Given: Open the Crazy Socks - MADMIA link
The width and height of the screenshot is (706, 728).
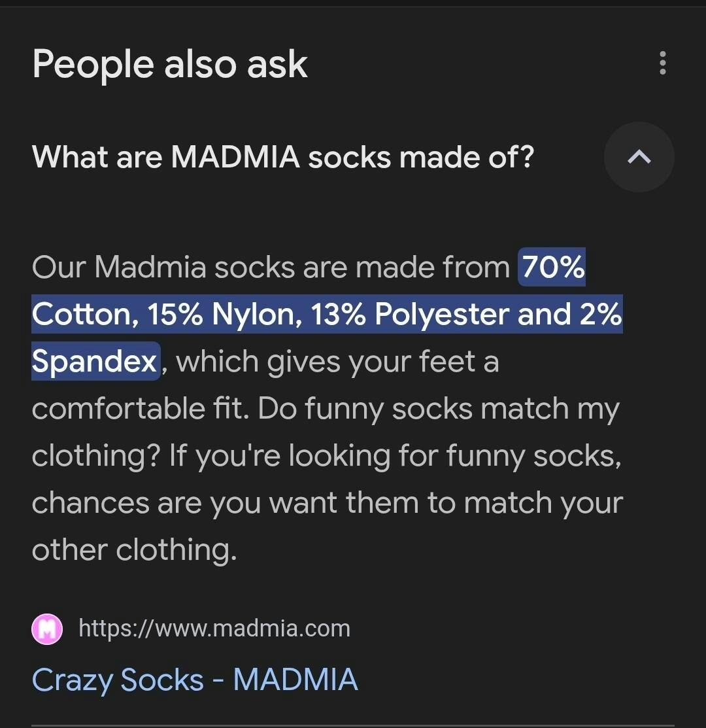Looking at the screenshot, I should [195, 679].
